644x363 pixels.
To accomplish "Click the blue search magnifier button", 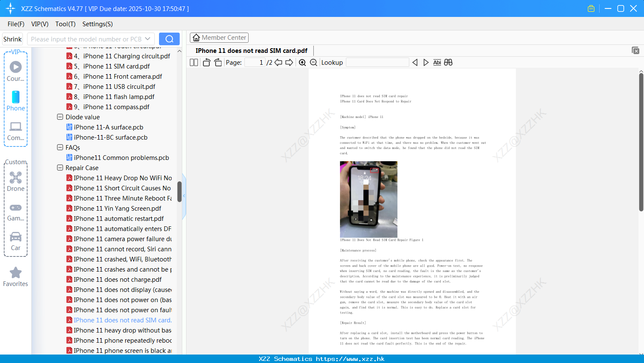I will [x=169, y=39].
